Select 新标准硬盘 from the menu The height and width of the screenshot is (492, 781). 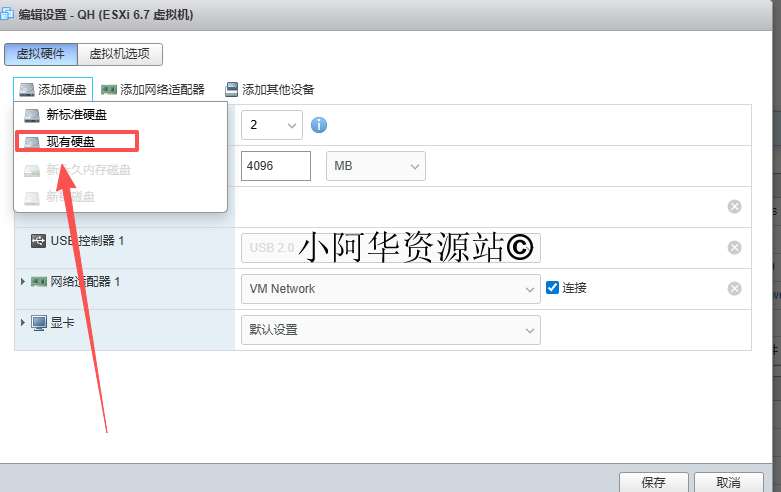[121, 115]
